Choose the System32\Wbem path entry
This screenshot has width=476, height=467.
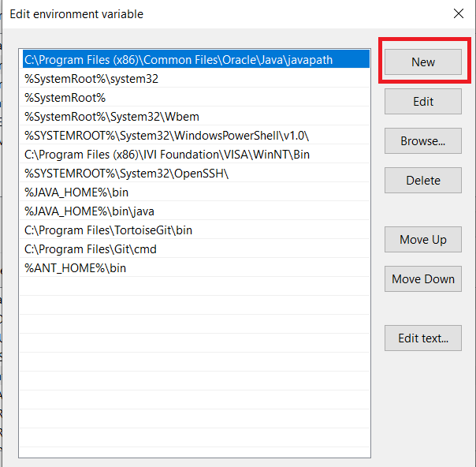[195, 117]
